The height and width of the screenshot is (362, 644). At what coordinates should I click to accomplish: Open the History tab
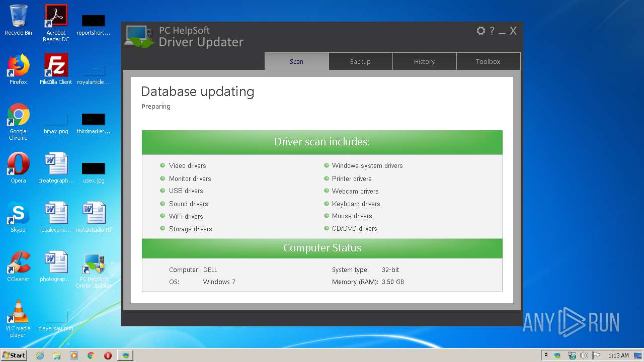tap(424, 61)
